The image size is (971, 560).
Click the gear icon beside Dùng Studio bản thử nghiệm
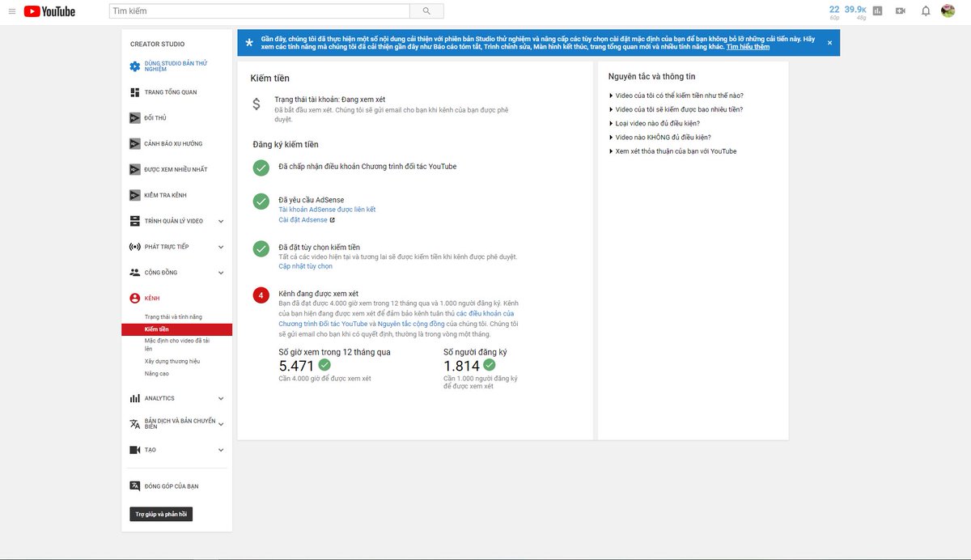click(x=135, y=66)
